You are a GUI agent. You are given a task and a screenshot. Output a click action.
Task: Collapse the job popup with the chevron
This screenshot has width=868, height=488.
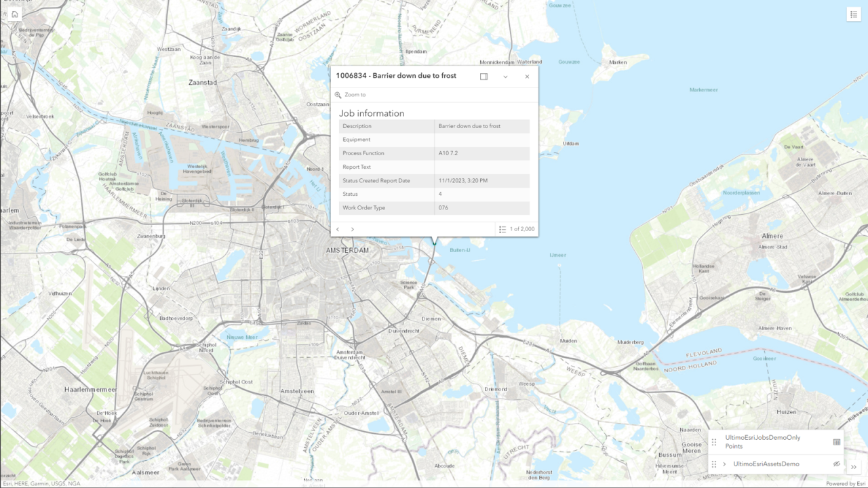tap(505, 77)
